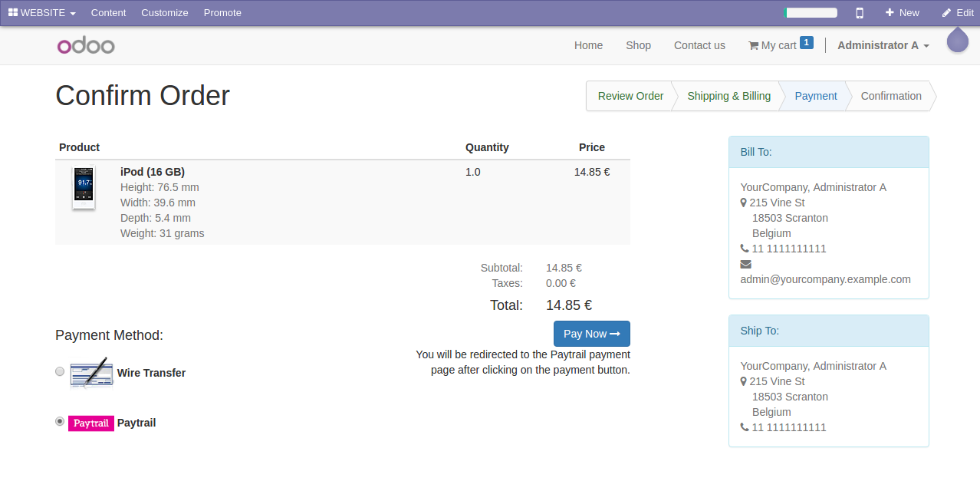Click the Odoo logo

pos(86,45)
